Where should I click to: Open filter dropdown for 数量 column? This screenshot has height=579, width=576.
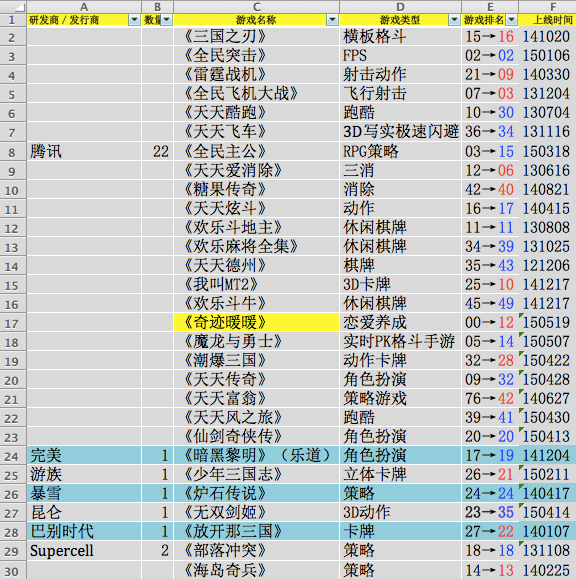(167, 20)
